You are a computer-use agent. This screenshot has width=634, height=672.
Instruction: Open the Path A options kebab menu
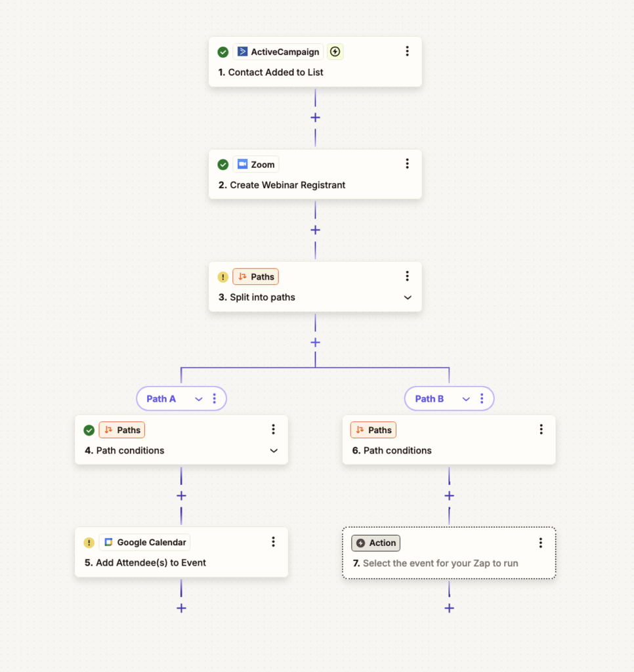point(214,398)
